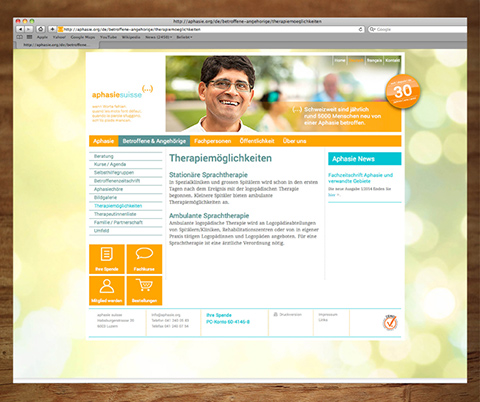480x402 pixels.
Task: Click the orange favicon in address bar
Action: pyautogui.click(x=60, y=29)
